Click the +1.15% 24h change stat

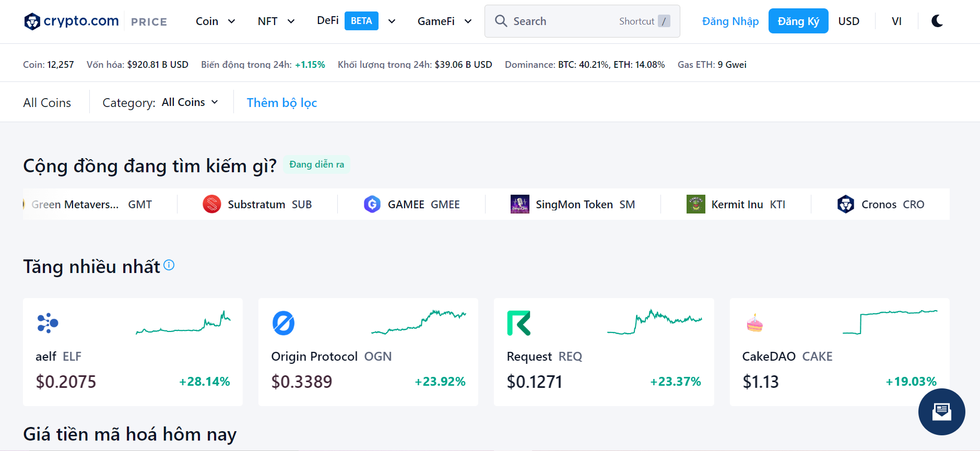310,65
